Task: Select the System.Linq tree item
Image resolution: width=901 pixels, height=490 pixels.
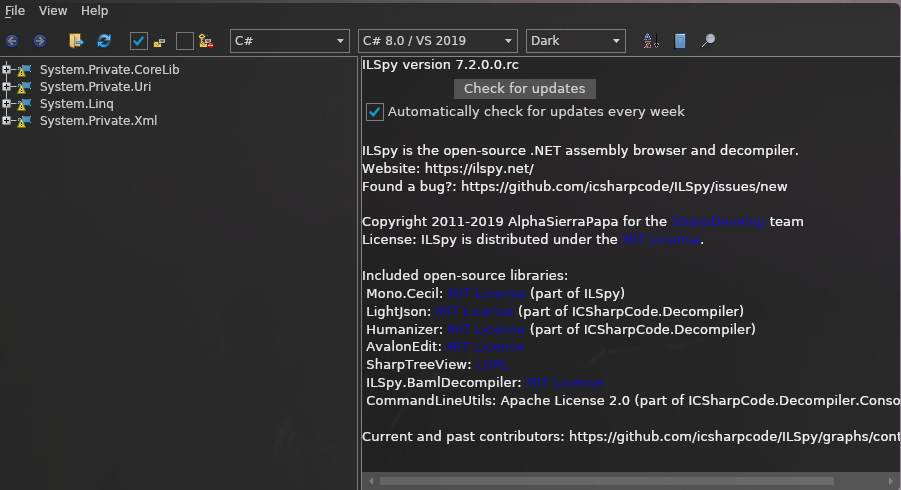Action: tap(76, 103)
